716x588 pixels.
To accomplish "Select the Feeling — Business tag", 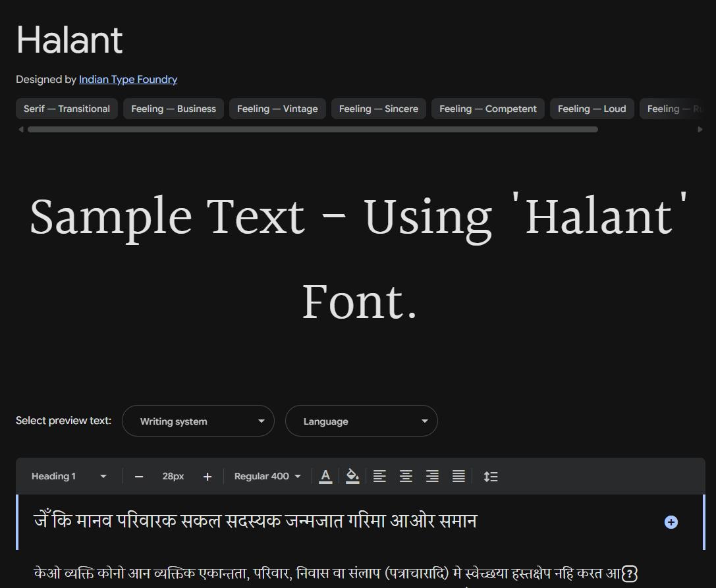I will 173,109.
